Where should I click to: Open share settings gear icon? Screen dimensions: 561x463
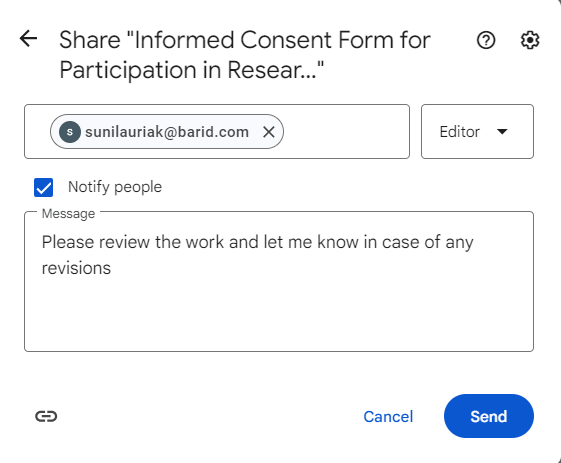pyautogui.click(x=530, y=40)
